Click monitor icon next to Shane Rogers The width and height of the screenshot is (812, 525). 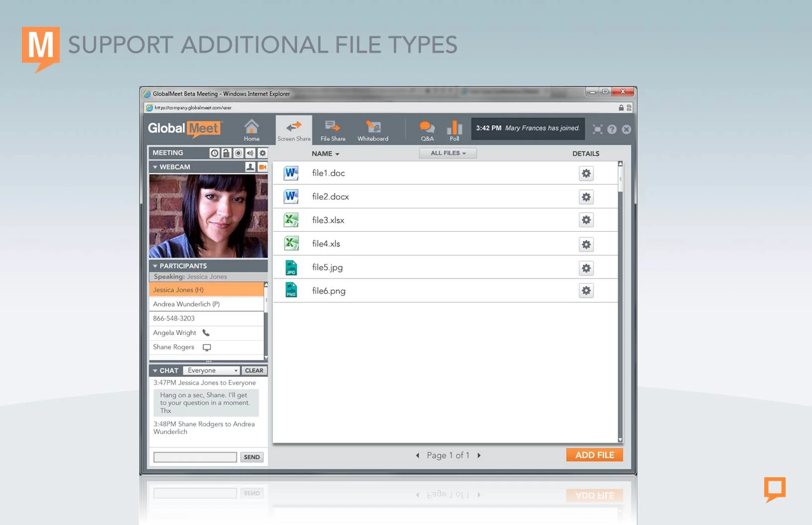(x=207, y=348)
